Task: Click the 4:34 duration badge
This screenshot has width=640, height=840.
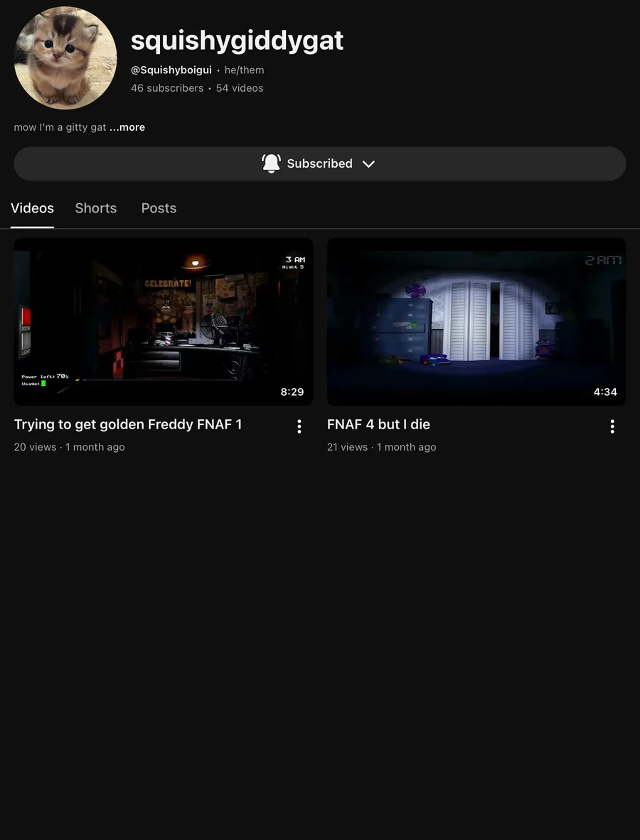Action: (605, 392)
